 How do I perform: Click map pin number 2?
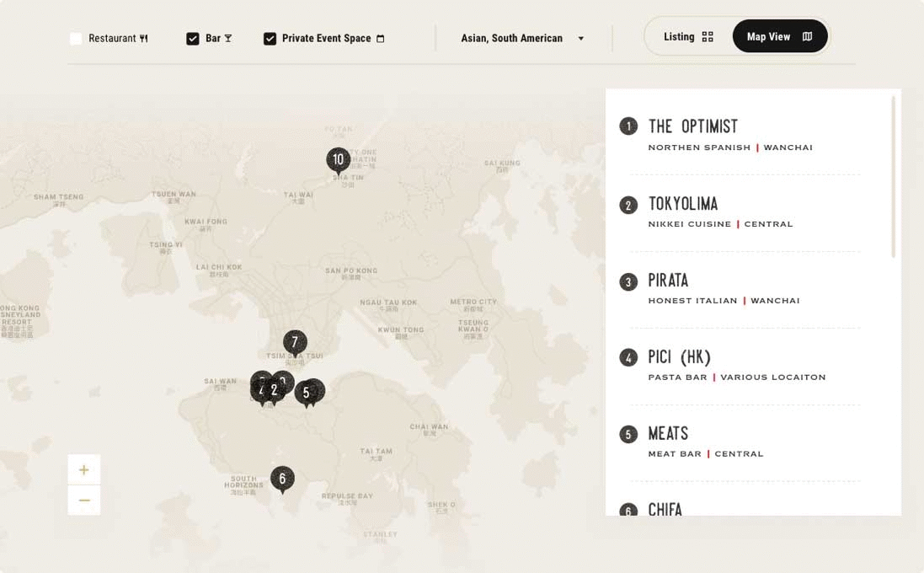coord(274,390)
